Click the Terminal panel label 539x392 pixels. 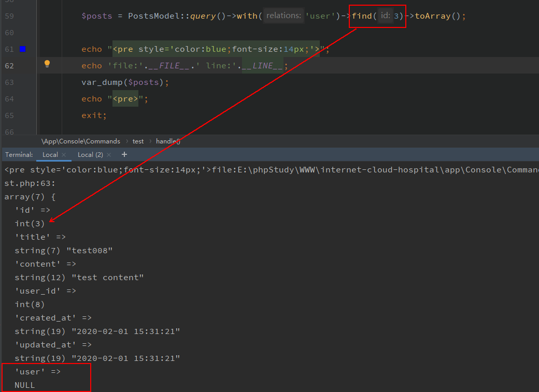coord(19,154)
